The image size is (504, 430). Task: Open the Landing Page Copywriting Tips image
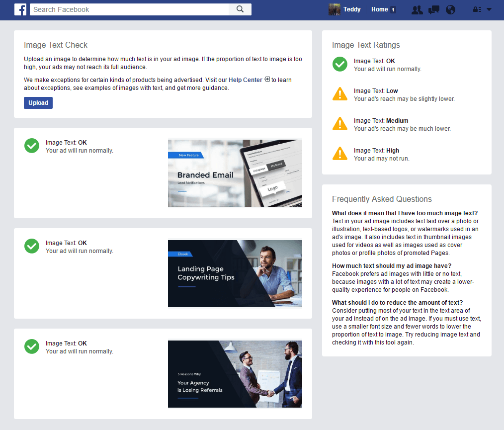pyautogui.click(x=235, y=274)
